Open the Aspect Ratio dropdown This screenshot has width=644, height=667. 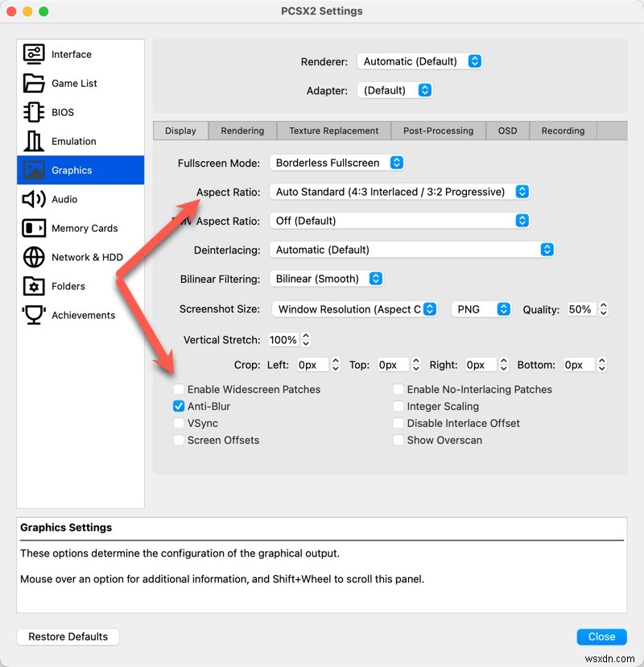[399, 192]
